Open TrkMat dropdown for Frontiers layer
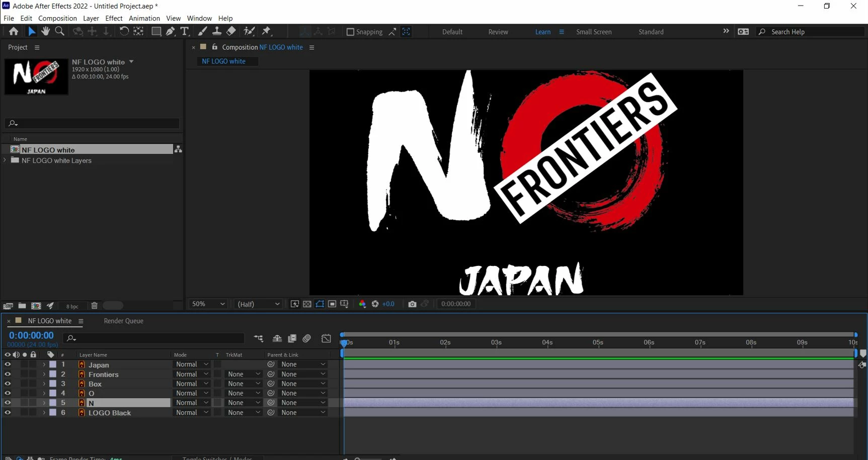Screen dimensions: 868x460 (244, 374)
